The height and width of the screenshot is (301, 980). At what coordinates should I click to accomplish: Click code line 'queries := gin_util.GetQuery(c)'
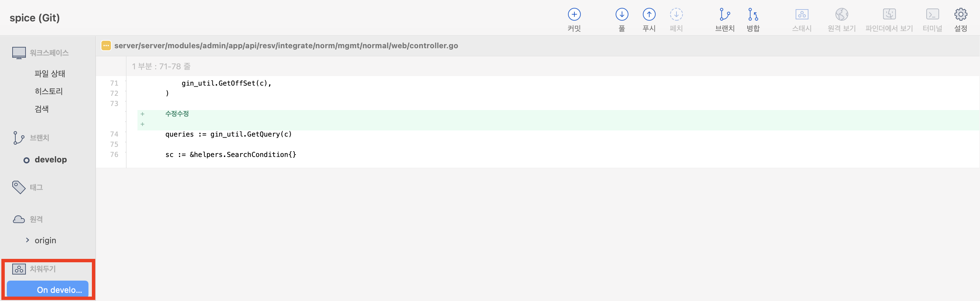point(228,134)
